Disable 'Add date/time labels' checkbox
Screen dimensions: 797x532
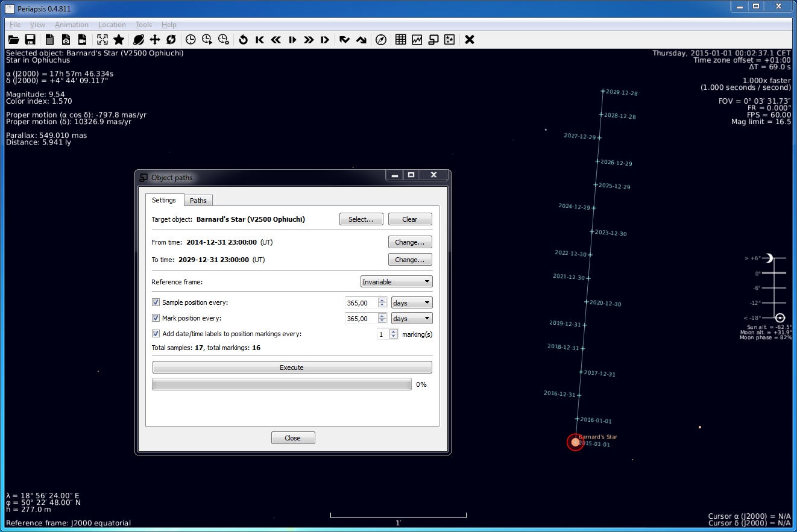point(156,334)
